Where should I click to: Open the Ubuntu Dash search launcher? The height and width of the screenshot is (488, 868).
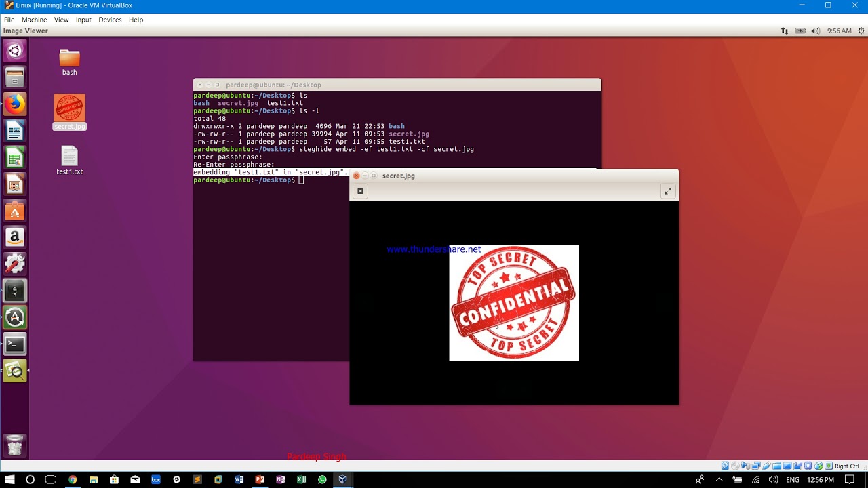pos(15,51)
